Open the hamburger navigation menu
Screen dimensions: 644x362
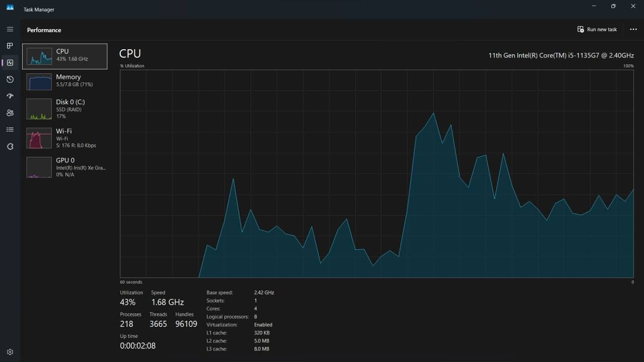[x=10, y=29]
